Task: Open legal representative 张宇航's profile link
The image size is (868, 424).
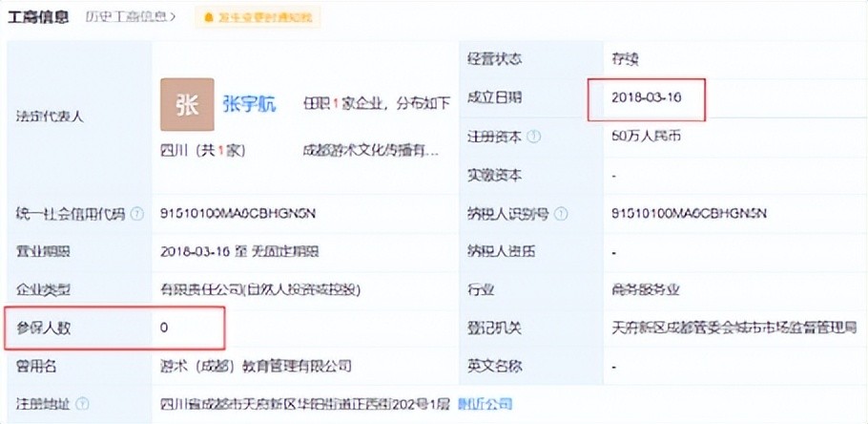Action: [x=249, y=104]
